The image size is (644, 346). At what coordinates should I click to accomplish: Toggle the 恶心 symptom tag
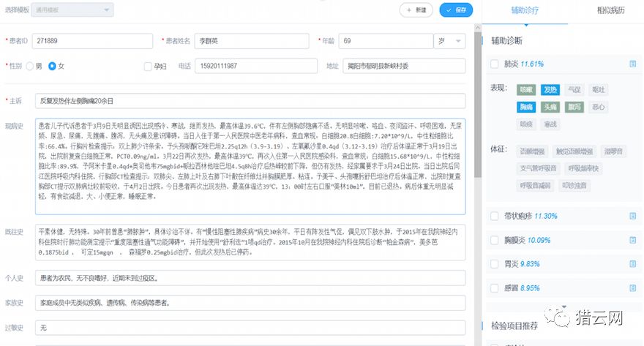click(x=599, y=107)
